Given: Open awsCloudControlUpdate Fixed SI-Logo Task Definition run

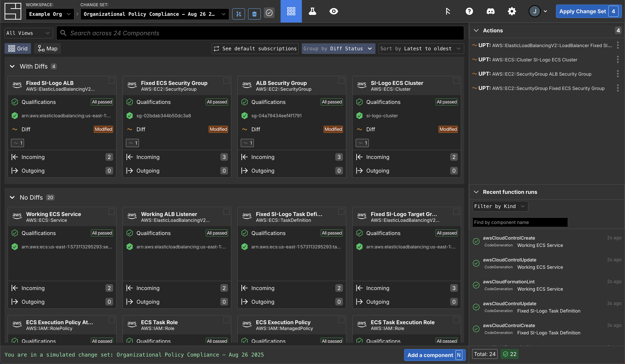Looking at the screenshot, I should tap(547, 307).
